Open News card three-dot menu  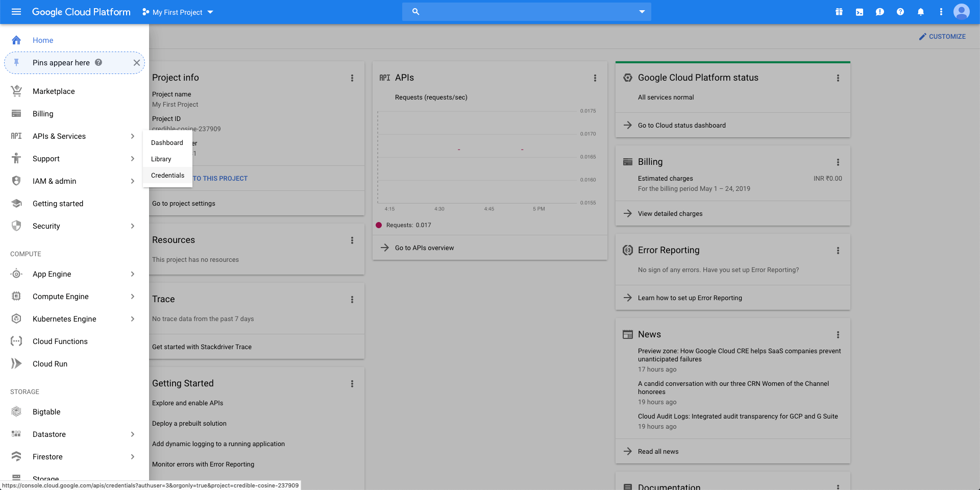(x=838, y=335)
